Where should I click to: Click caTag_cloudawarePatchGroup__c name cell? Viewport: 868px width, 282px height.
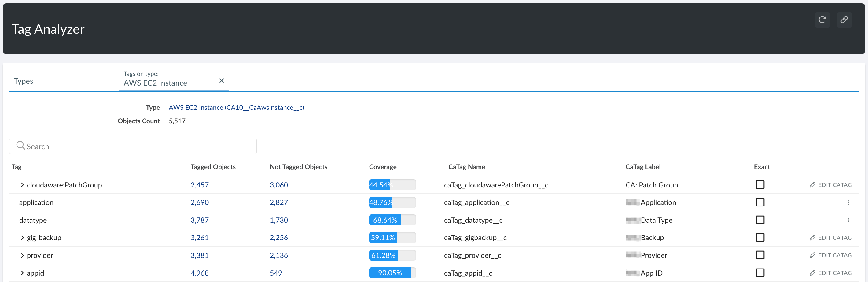[x=496, y=185]
